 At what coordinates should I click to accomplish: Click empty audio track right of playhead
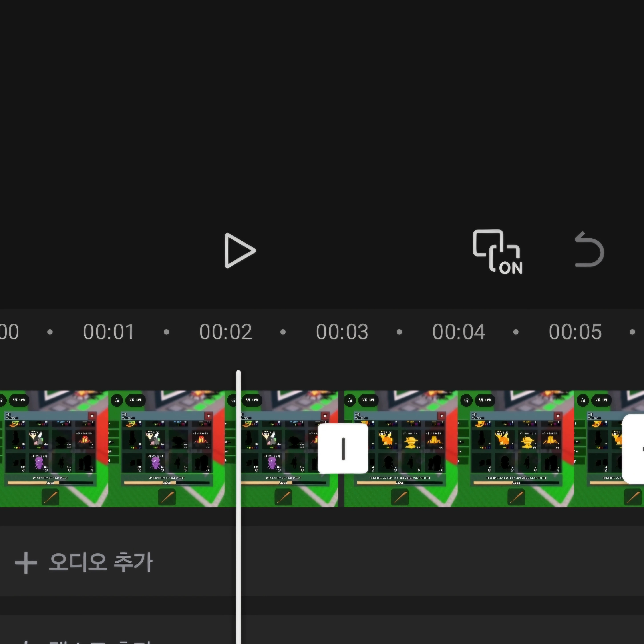point(433,562)
